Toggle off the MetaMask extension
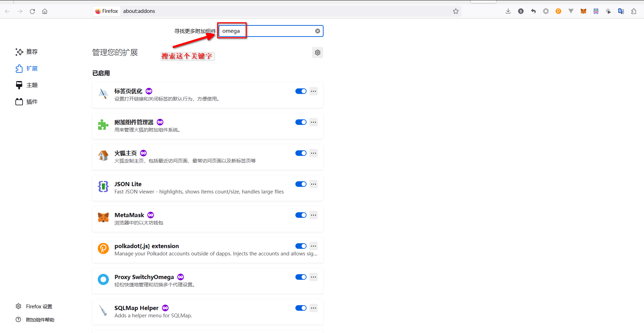Viewport: 644px width, 333px height. point(301,215)
